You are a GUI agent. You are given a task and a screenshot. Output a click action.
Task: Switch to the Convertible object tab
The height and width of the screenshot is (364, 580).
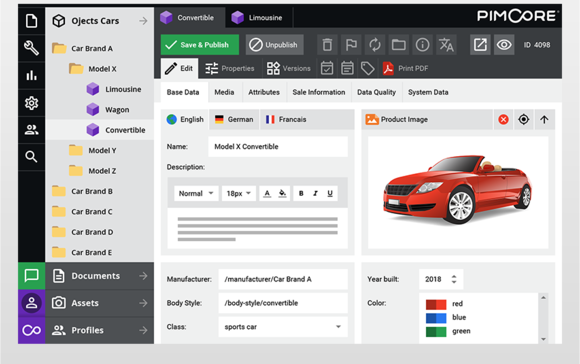[x=189, y=17]
